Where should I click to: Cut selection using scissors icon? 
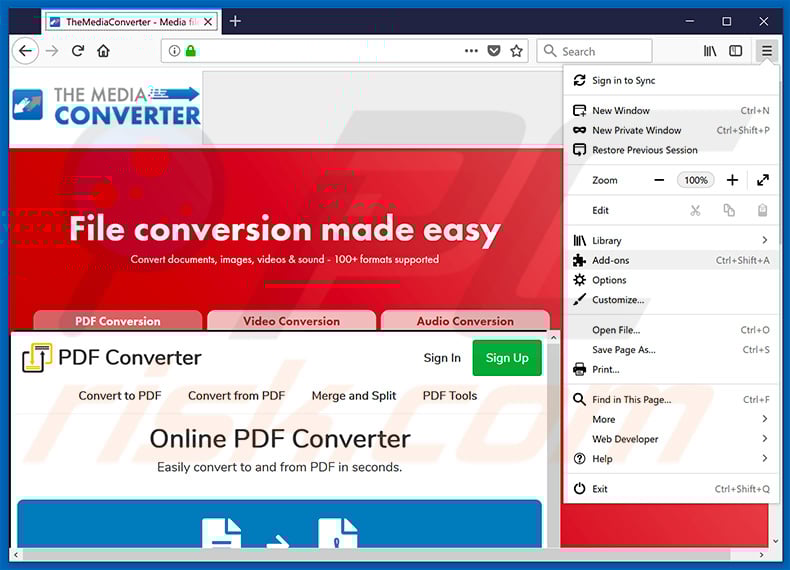click(695, 210)
